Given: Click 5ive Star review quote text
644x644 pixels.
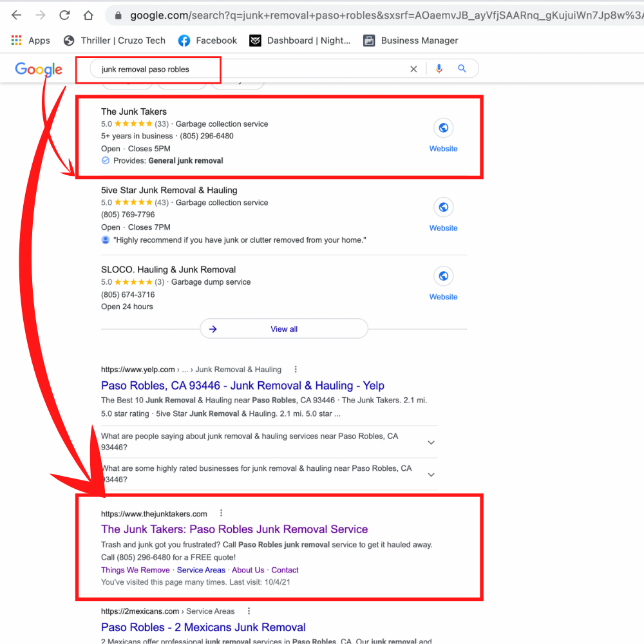Looking at the screenshot, I should tap(240, 240).
